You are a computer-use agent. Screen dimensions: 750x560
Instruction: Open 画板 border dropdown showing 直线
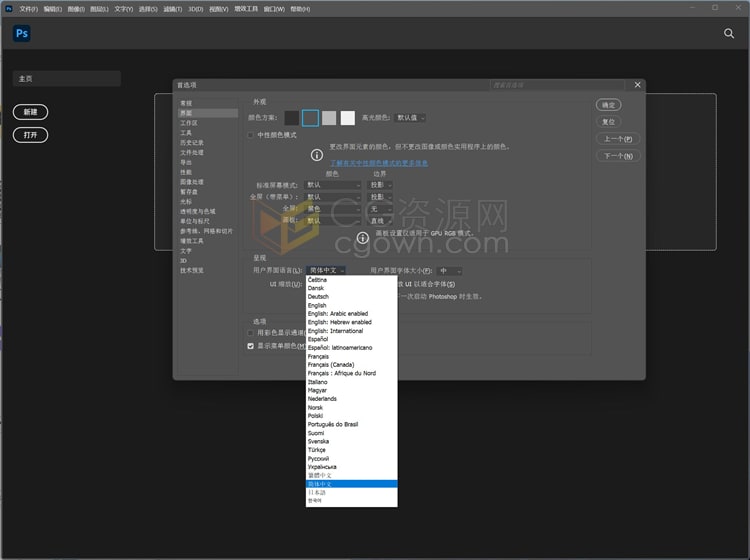[380, 221]
